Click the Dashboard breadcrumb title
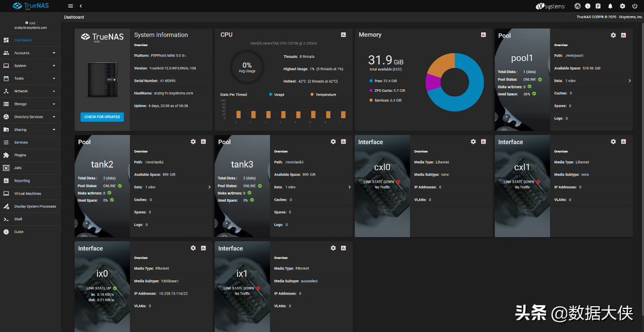 click(74, 17)
